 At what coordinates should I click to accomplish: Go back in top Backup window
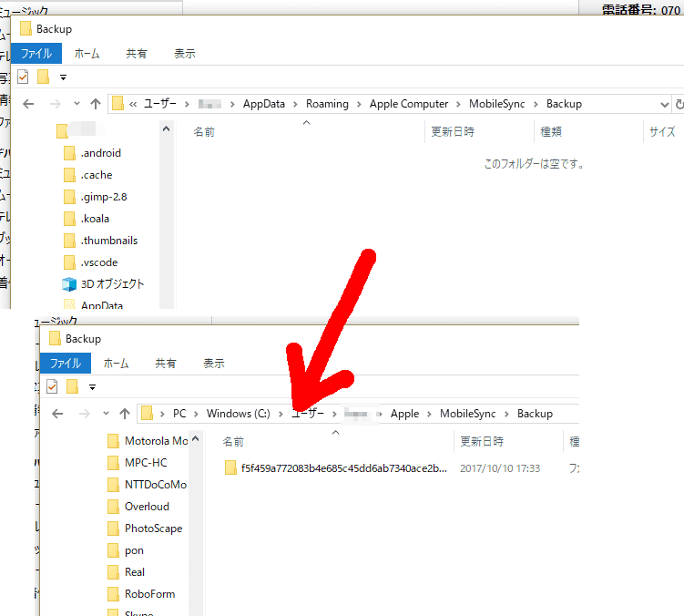28,104
